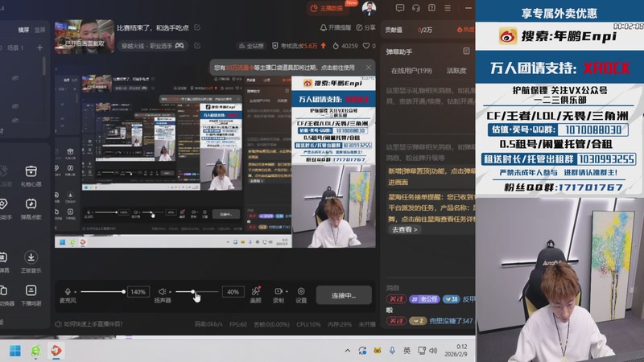Close the expiring item notification banner
The height and width of the screenshot is (362, 644).
tap(369, 68)
